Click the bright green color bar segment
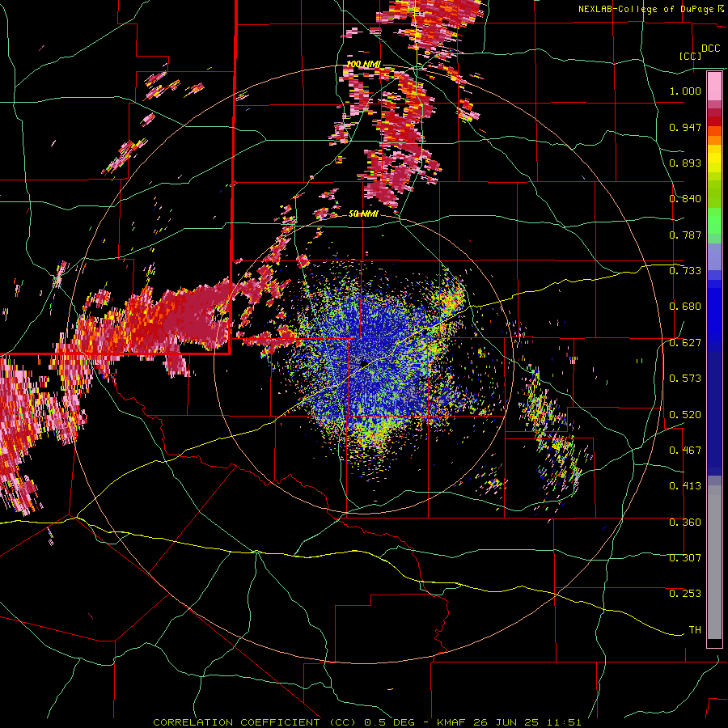The width and height of the screenshot is (728, 728). pyautogui.click(x=714, y=221)
